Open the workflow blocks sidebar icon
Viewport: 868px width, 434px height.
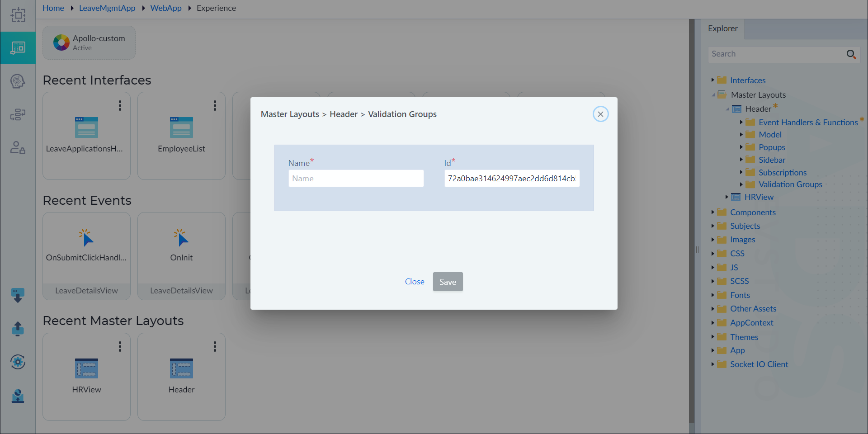18,115
